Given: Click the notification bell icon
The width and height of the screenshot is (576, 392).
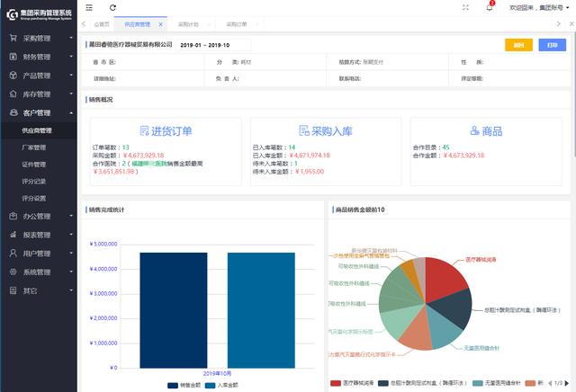Looking at the screenshot, I should coord(490,7).
